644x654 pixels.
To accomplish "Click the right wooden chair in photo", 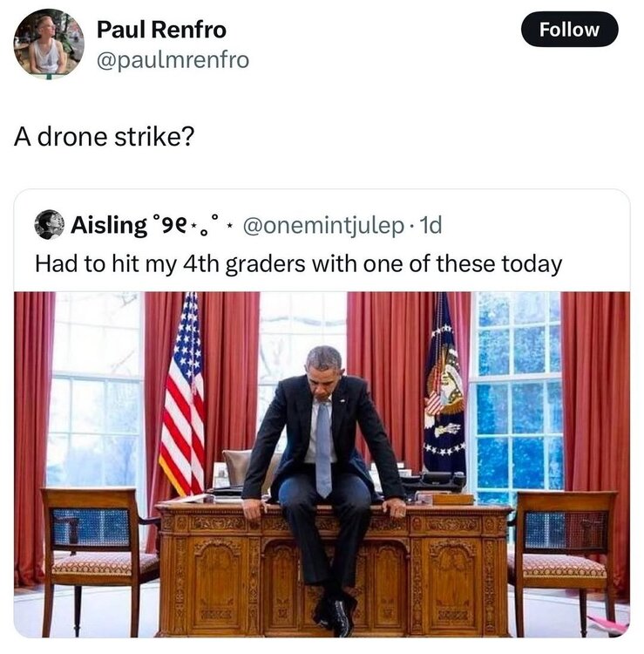I will (564, 559).
